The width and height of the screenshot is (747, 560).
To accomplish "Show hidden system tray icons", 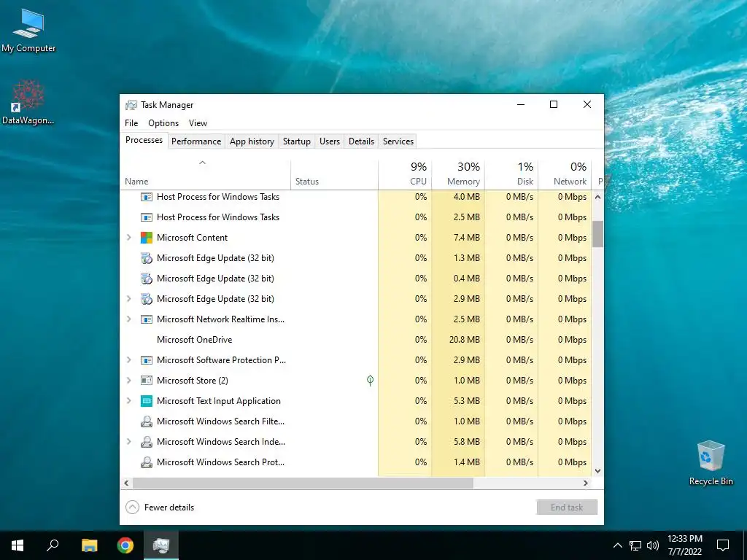I will click(x=617, y=545).
